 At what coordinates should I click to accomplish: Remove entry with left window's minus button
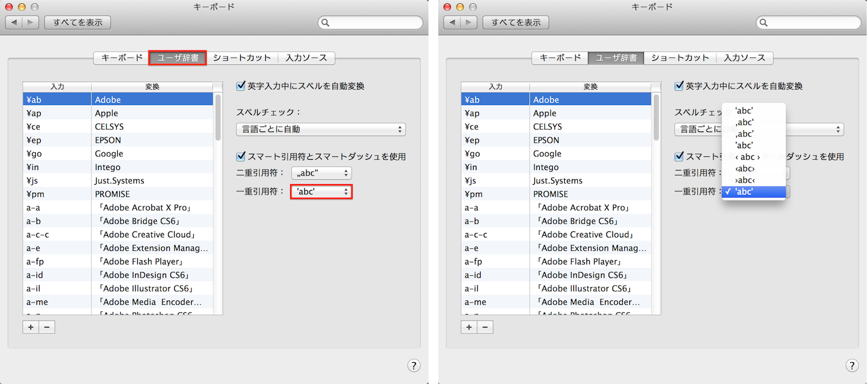point(47,327)
